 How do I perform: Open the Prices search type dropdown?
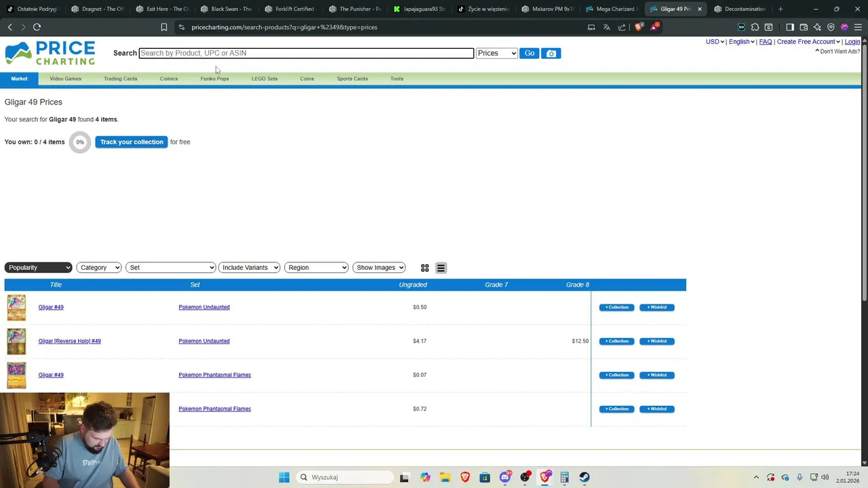click(x=497, y=53)
